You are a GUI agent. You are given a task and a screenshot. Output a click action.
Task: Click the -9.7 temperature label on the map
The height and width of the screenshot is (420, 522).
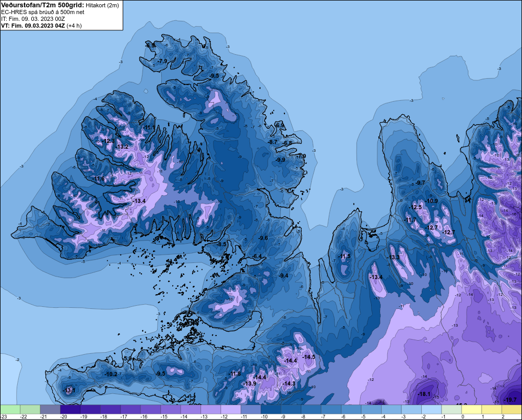pyautogui.click(x=420, y=183)
